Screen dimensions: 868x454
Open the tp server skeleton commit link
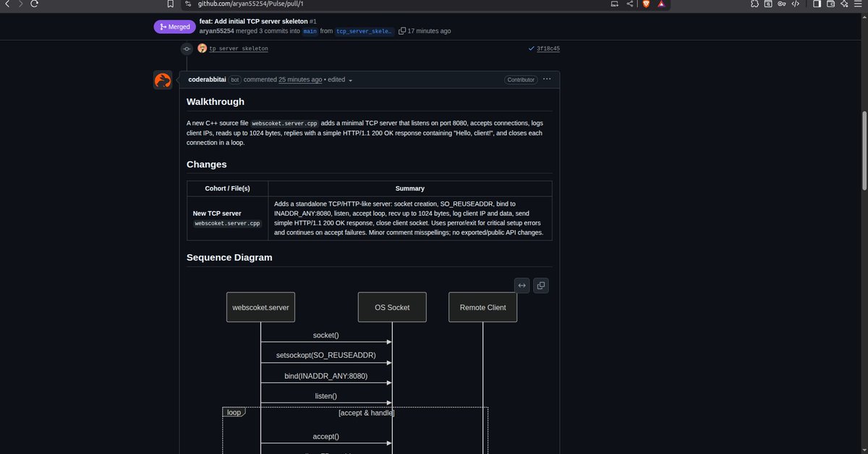click(238, 49)
